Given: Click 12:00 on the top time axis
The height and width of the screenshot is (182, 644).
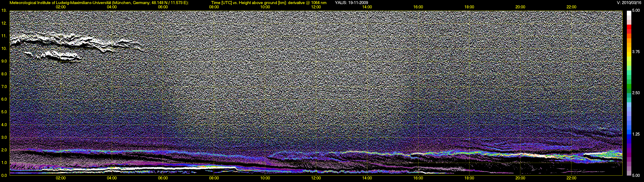Looking at the screenshot, I should click(316, 7).
